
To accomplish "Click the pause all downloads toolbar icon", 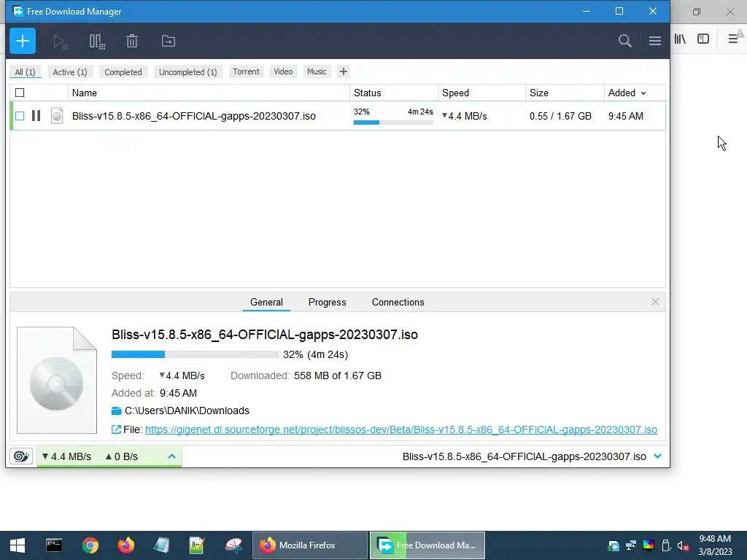I will [97, 42].
